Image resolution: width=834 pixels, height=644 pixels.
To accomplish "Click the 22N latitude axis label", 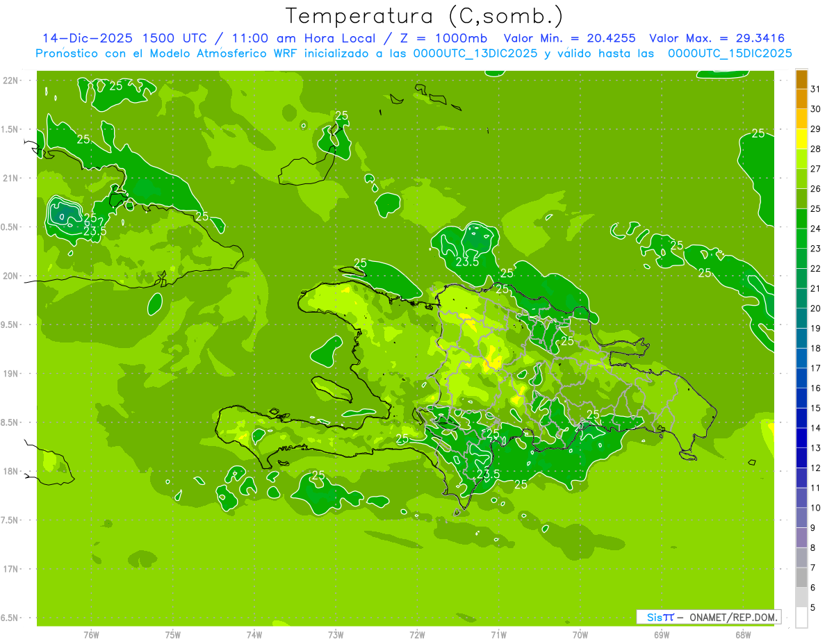I will point(11,80).
